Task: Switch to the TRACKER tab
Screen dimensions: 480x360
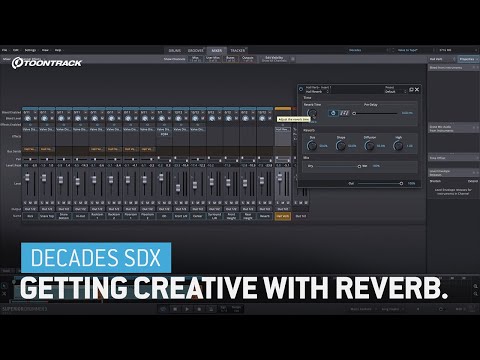Action: tap(238, 51)
